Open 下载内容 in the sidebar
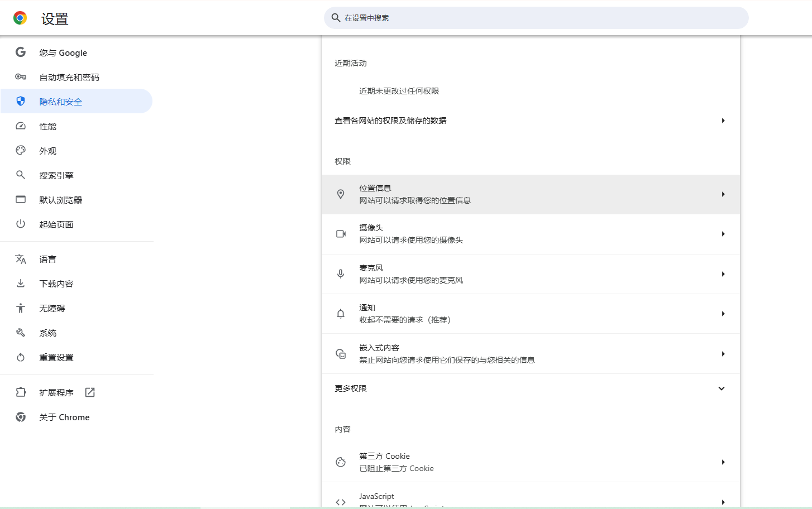 (77, 284)
